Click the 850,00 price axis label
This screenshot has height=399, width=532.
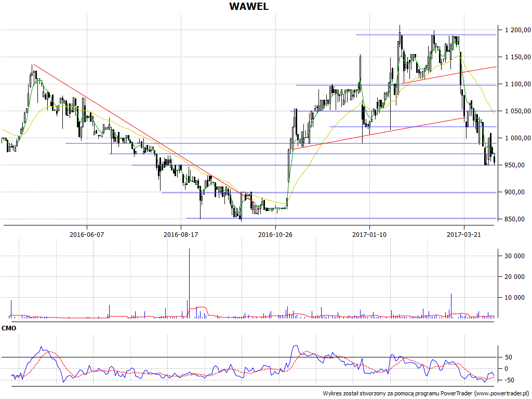(x=515, y=219)
